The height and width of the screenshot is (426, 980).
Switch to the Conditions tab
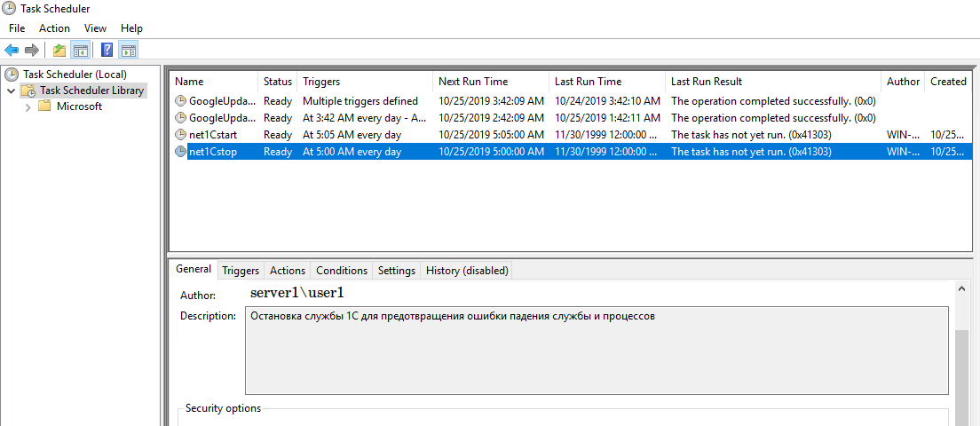point(341,271)
